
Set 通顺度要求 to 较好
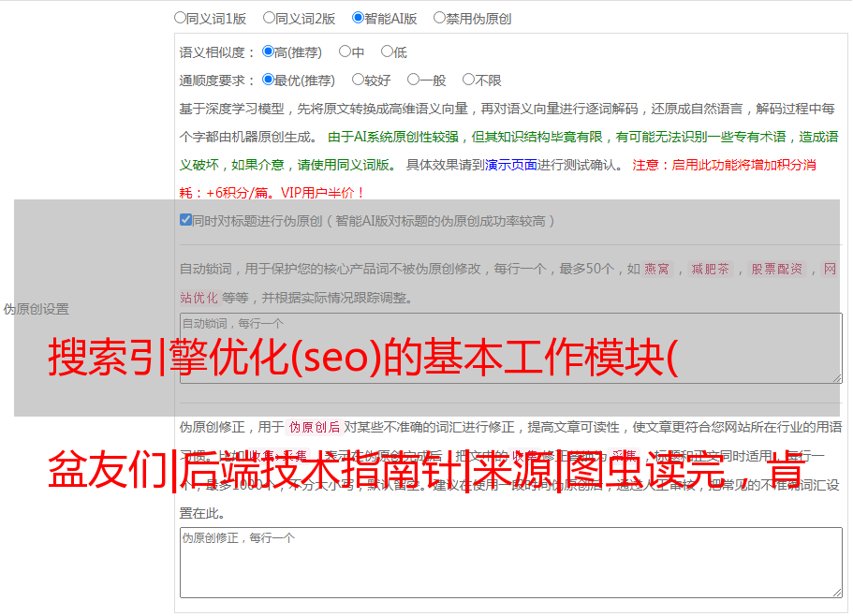click(x=358, y=80)
